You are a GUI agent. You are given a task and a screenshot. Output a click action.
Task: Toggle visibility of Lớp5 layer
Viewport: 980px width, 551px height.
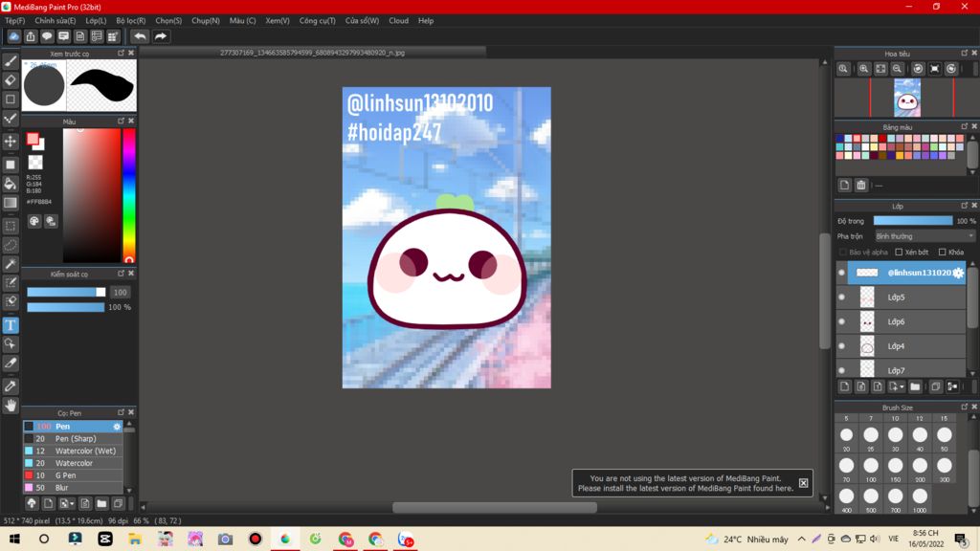[841, 298]
